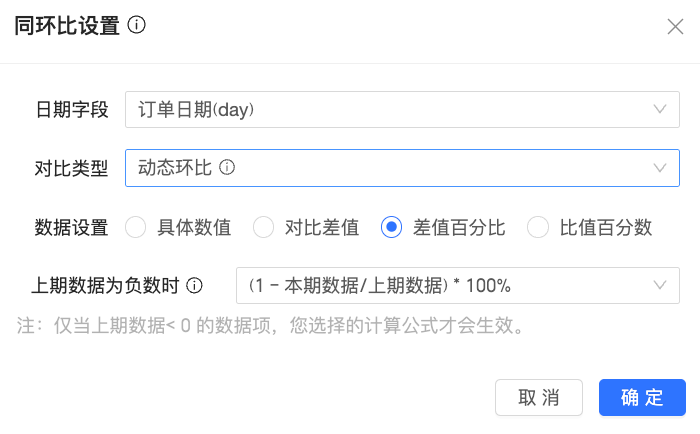Click the 上期数据为负数时 label text

[x=105, y=285]
